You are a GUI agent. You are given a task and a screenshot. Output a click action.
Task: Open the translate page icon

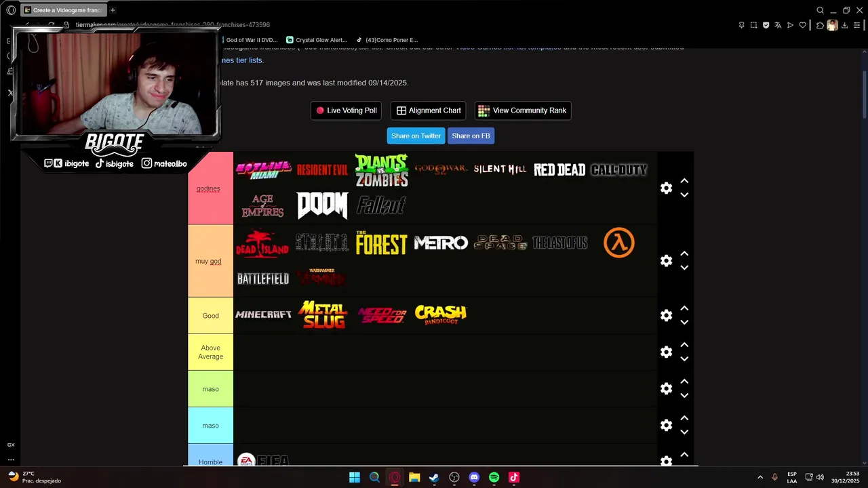coord(778,25)
